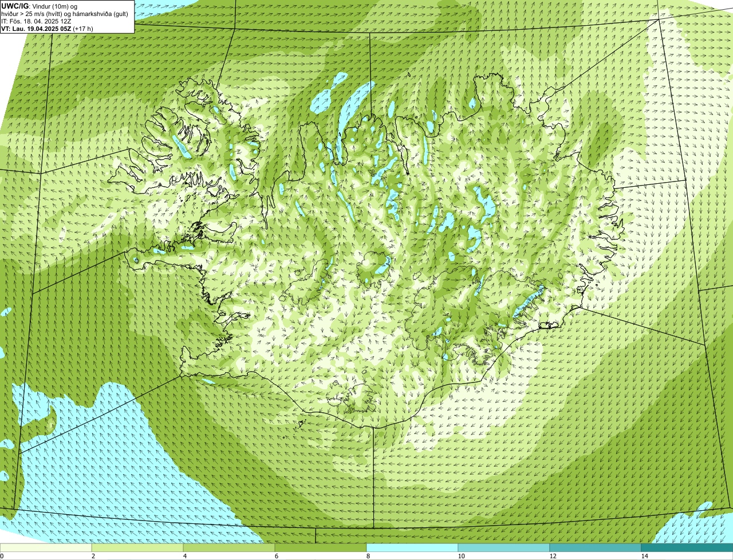Screen dimensions: 733x560
Task: Click the 10–12 m/s aqua scale segment
Action: click(504, 547)
